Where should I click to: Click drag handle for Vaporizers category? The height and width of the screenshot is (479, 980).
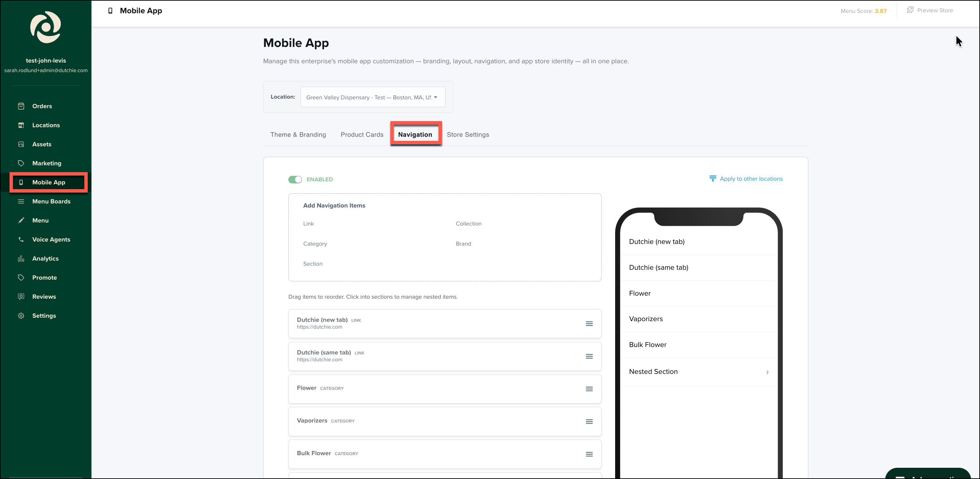(x=589, y=422)
